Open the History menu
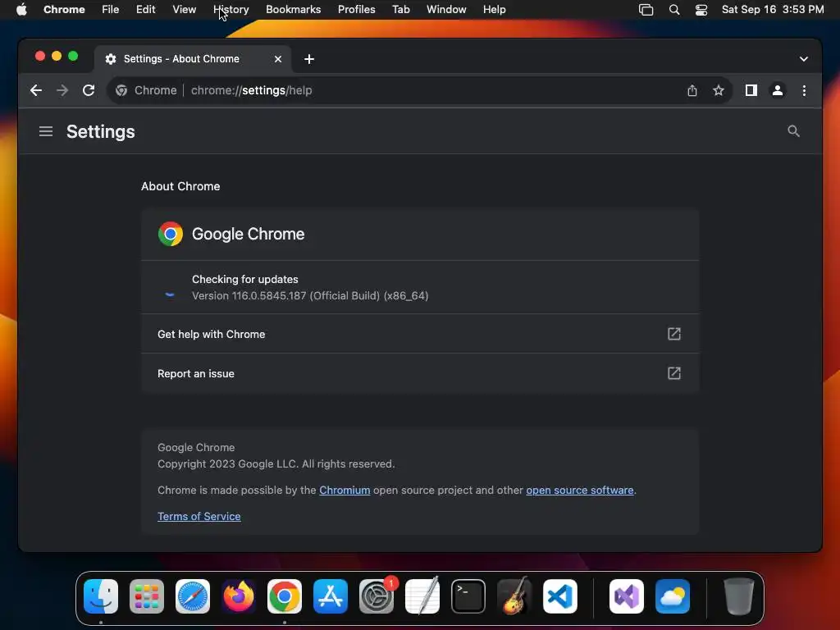 (231, 10)
